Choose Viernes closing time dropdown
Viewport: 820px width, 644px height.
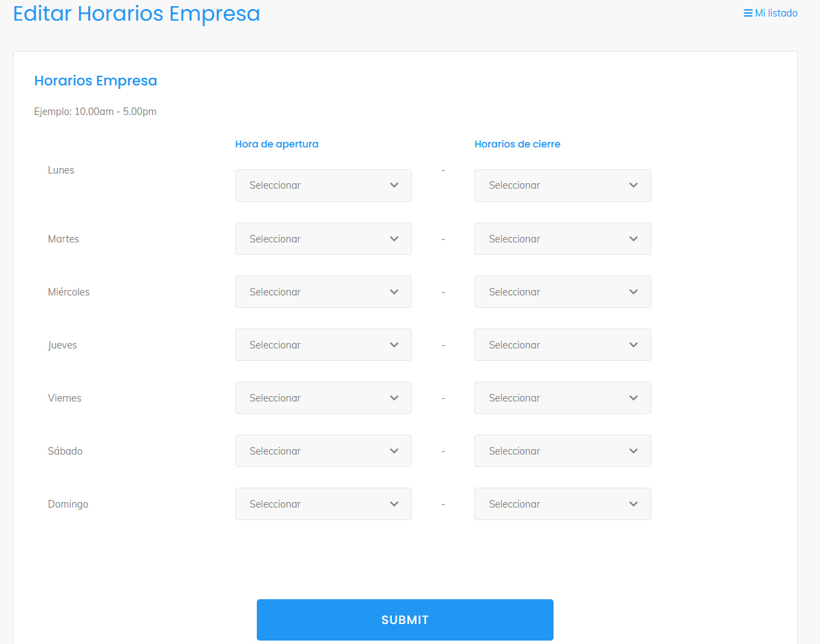[562, 398]
